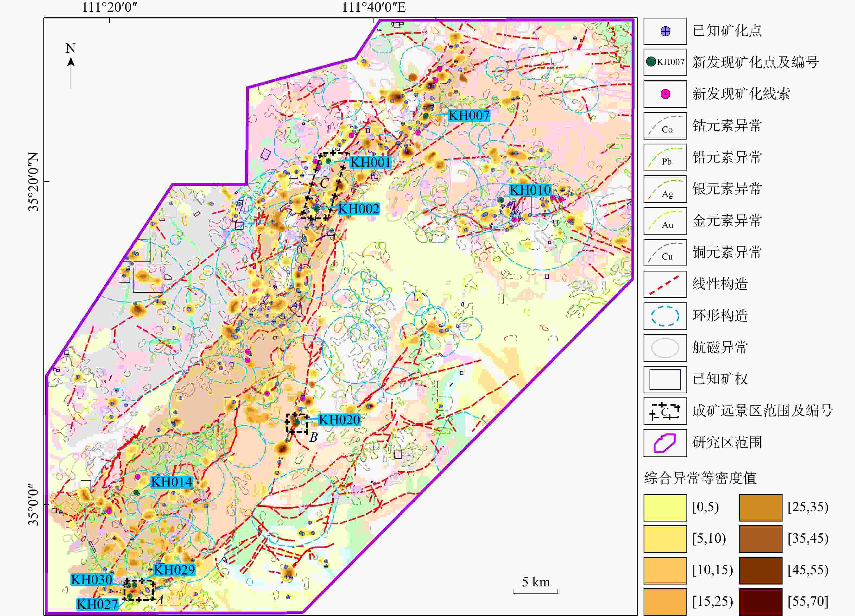Click the gray aeromagnetic anomaly ellipse symbol

[665, 348]
